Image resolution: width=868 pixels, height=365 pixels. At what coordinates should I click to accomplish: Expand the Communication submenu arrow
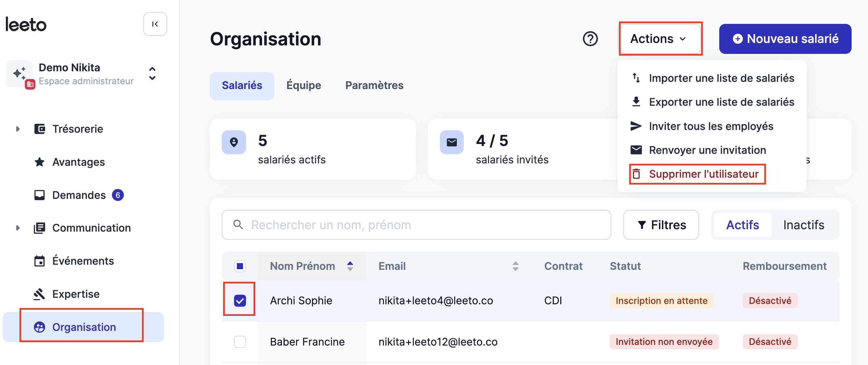[x=18, y=228]
